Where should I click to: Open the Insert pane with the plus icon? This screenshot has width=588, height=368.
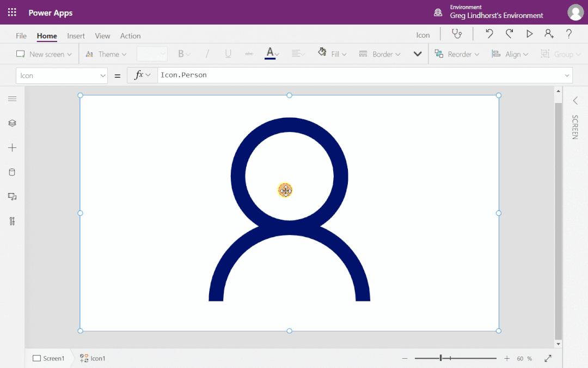coord(12,147)
